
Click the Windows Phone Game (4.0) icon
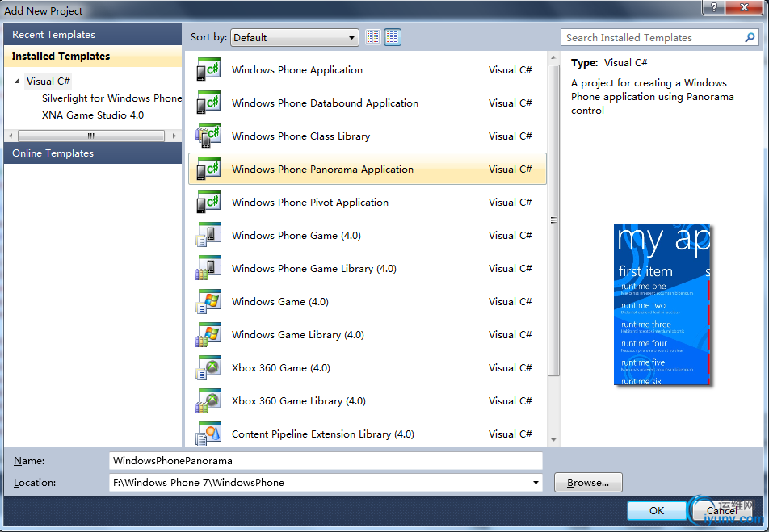208,235
